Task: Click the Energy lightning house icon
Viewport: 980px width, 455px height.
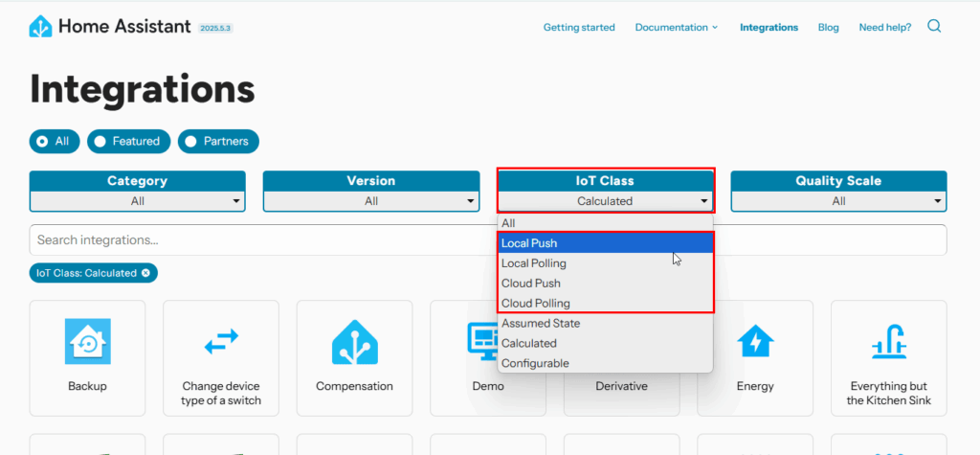Action: [x=755, y=342]
